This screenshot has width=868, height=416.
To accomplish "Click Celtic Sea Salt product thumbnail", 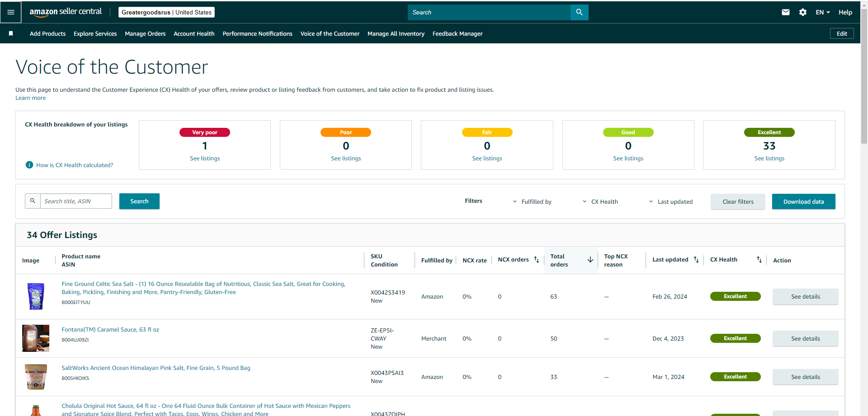I will 36,296.
